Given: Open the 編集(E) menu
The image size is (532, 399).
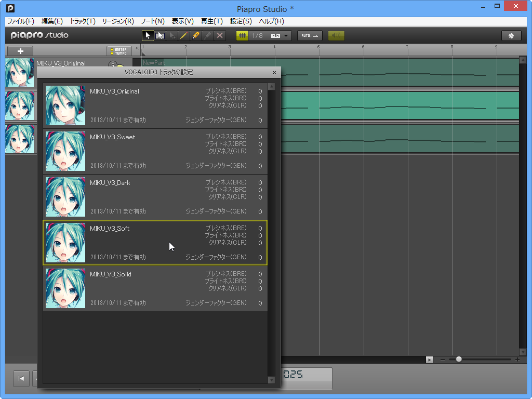Looking at the screenshot, I should tap(52, 21).
